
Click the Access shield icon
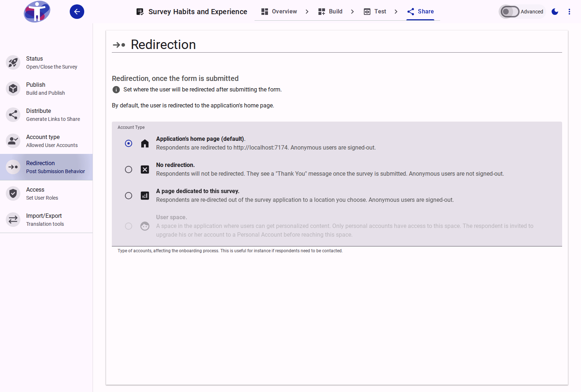point(13,193)
